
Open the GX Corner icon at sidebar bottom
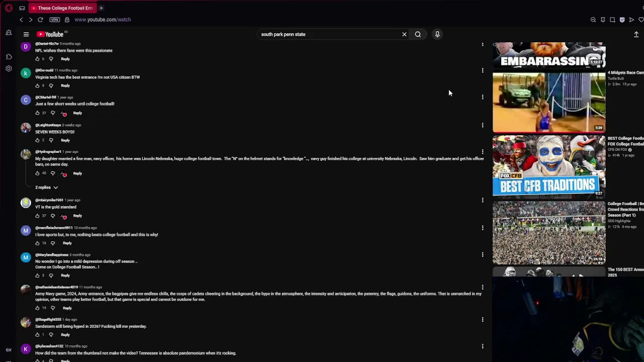[x=9, y=350]
